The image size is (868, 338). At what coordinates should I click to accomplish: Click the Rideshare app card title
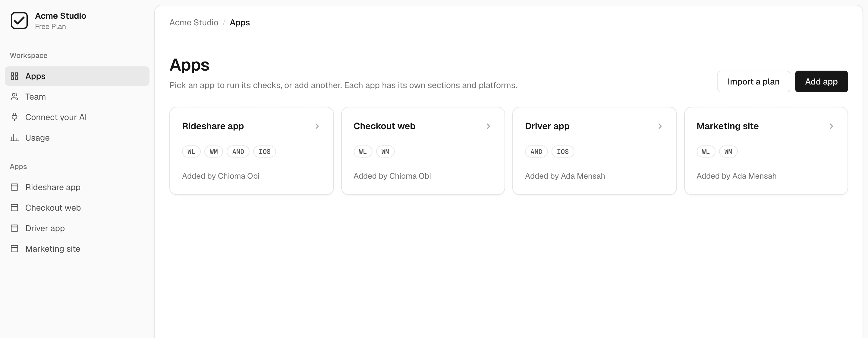(x=213, y=126)
